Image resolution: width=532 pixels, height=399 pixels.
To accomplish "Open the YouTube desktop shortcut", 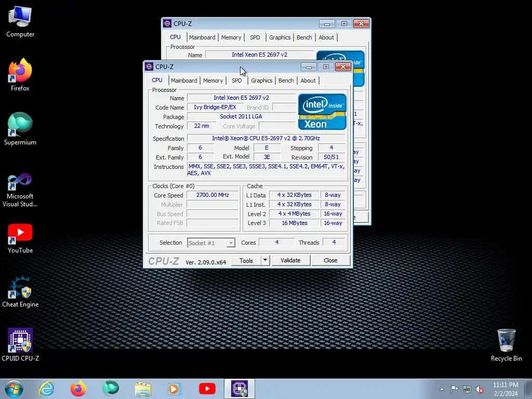I will tap(20, 238).
